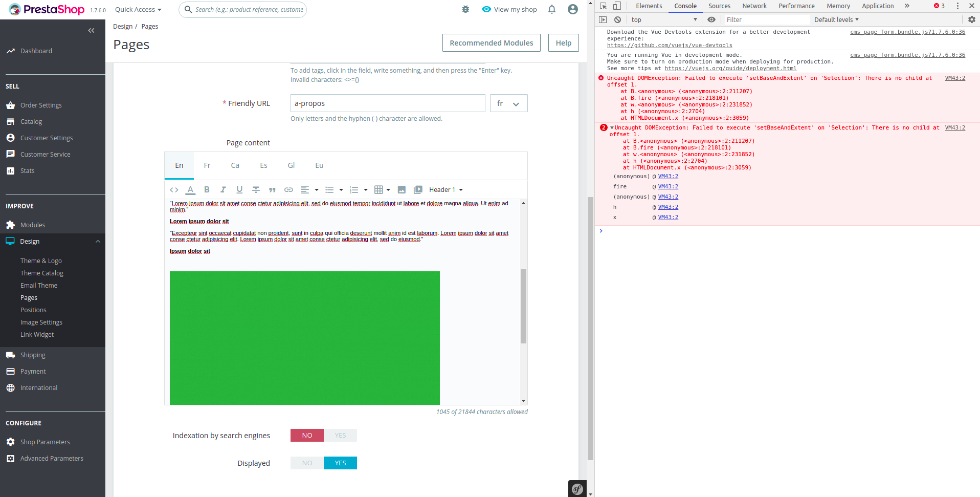Insert blockquote in editor
Image resolution: width=980 pixels, height=497 pixels.
click(x=272, y=190)
